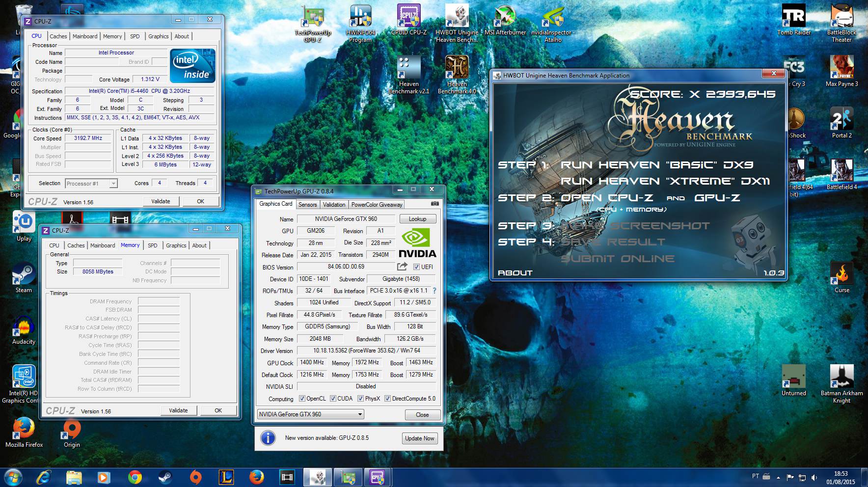Open Google Chrome from taskbar

[135, 477]
